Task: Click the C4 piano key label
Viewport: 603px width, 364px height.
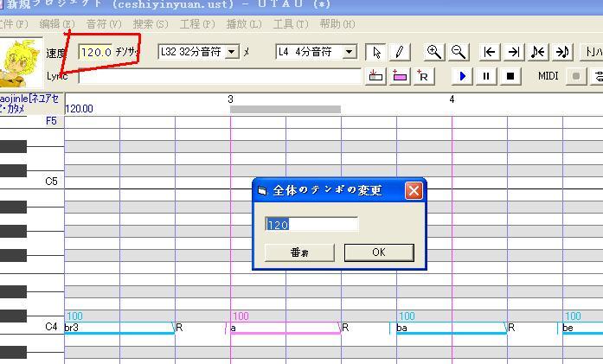Action: click(x=51, y=327)
